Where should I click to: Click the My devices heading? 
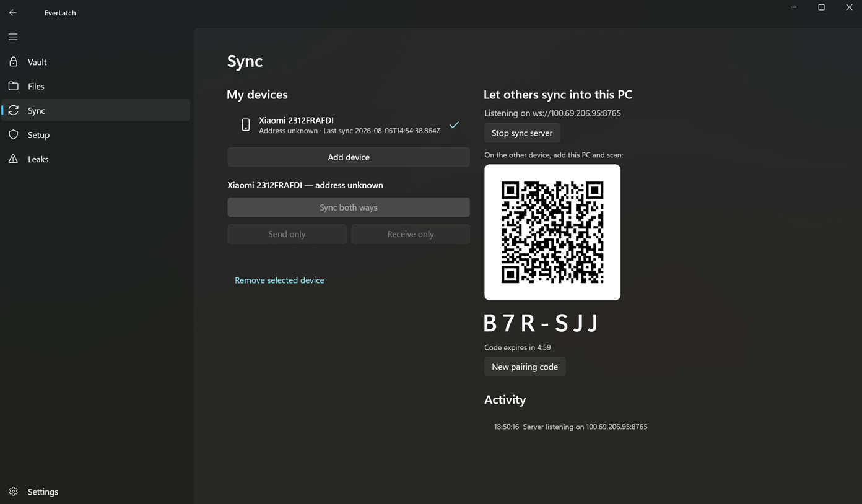coord(257,95)
